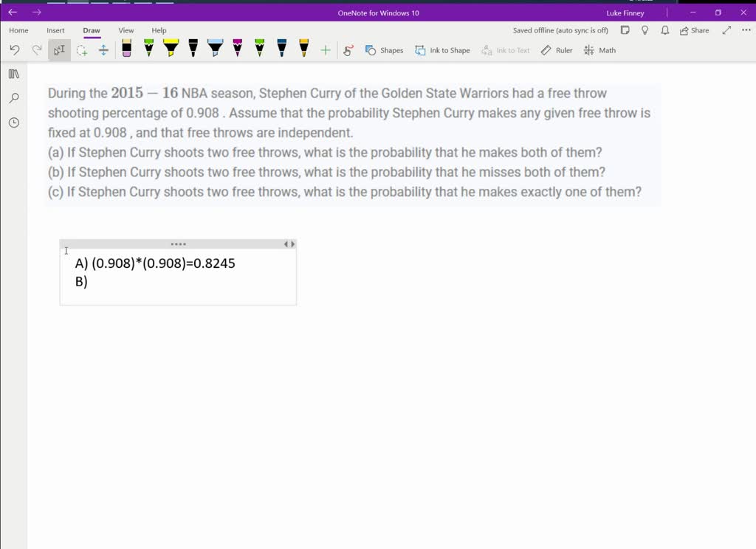Open the View tab
The image size is (756, 549).
point(126,30)
